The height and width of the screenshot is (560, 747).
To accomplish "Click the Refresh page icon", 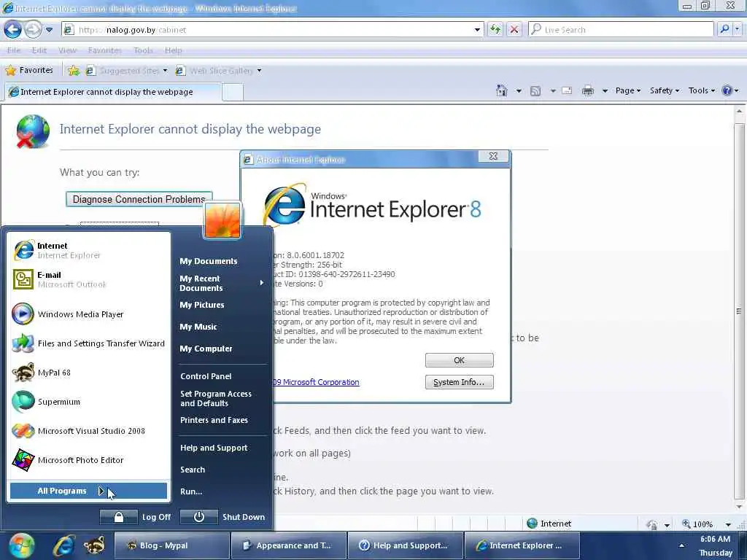I will point(495,29).
